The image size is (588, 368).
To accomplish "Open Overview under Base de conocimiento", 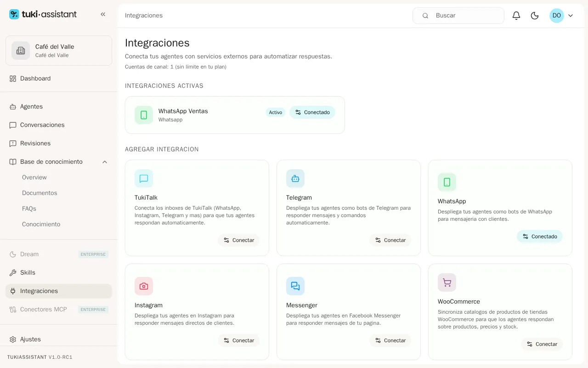I will (34, 178).
